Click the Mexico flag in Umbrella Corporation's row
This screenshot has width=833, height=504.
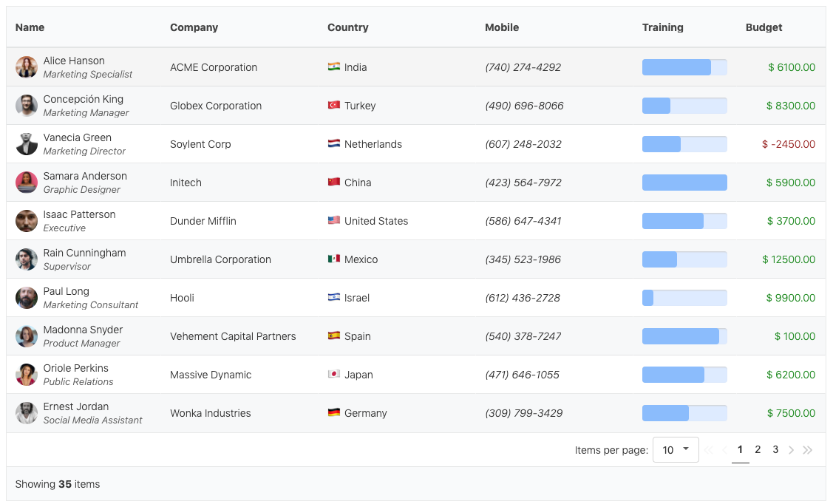(334, 259)
